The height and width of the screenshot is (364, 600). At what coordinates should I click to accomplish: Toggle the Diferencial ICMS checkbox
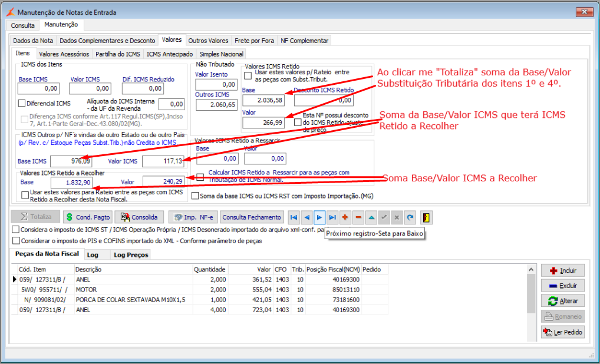pyautogui.click(x=22, y=103)
